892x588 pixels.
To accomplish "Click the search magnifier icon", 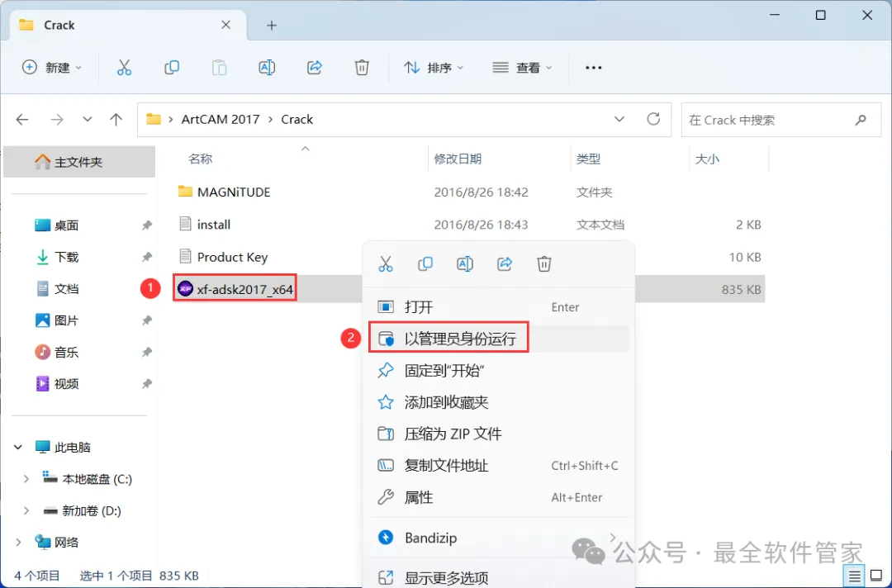I will (x=860, y=120).
